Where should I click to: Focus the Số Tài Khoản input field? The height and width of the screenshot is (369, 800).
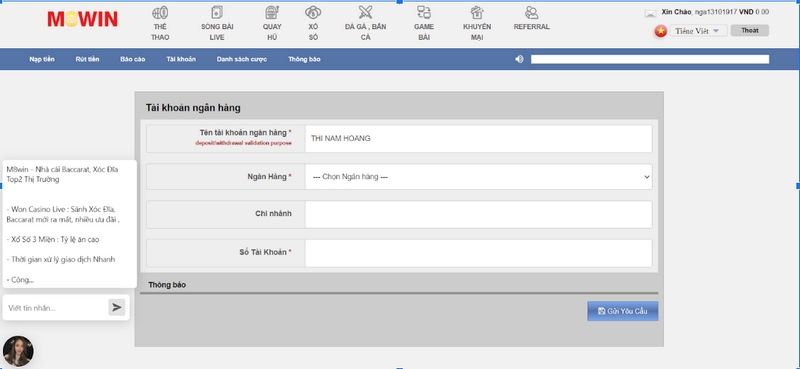pyautogui.click(x=478, y=253)
